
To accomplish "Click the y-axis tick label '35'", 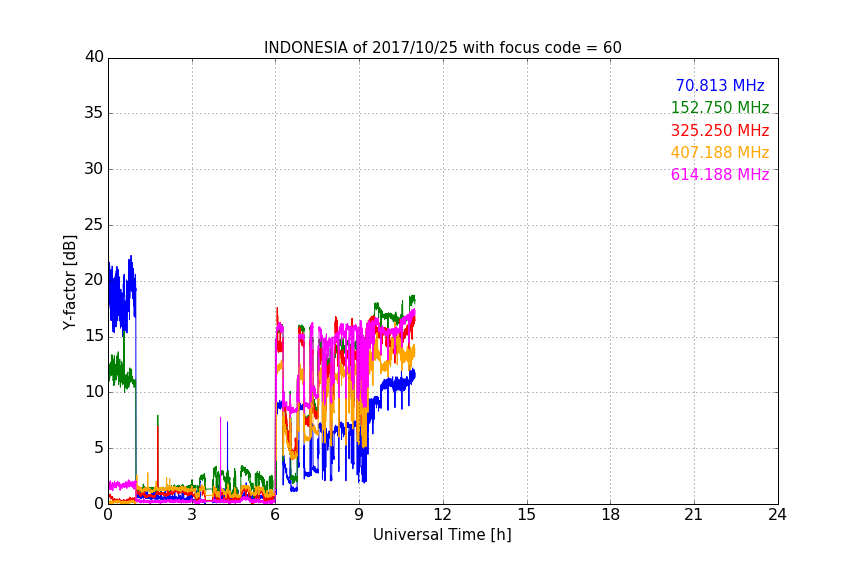I will click(94, 113).
